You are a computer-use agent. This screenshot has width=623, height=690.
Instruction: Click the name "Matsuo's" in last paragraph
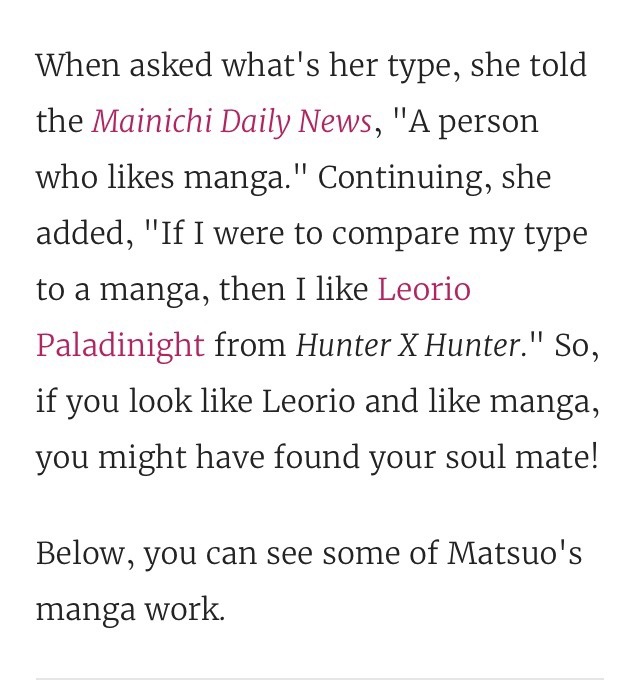pyautogui.click(x=524, y=554)
